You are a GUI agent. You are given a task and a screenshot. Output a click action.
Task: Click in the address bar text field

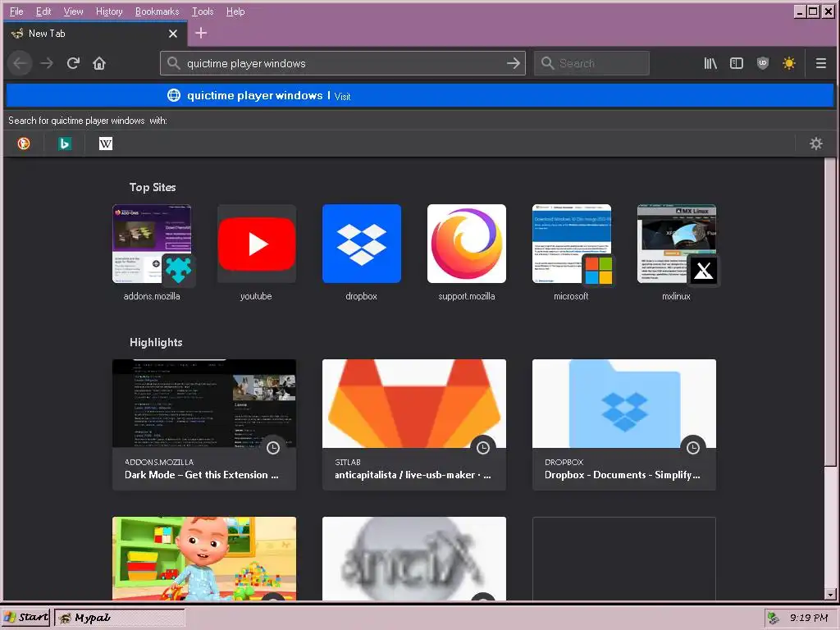pyautogui.click(x=343, y=63)
